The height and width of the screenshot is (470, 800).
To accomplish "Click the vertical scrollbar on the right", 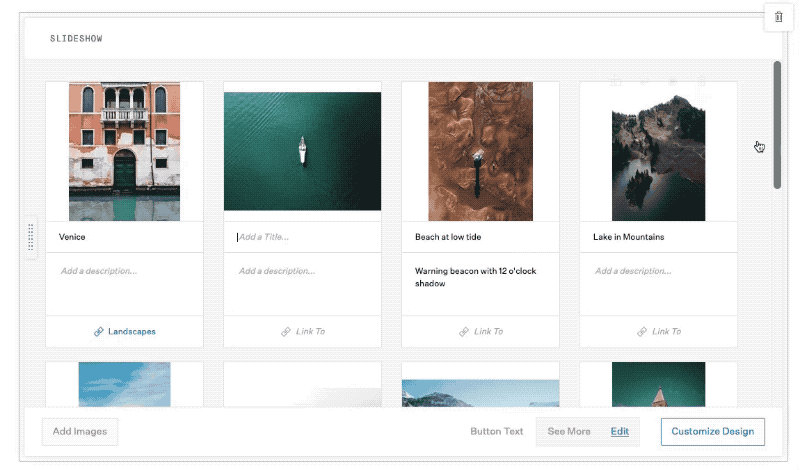I will [x=777, y=125].
